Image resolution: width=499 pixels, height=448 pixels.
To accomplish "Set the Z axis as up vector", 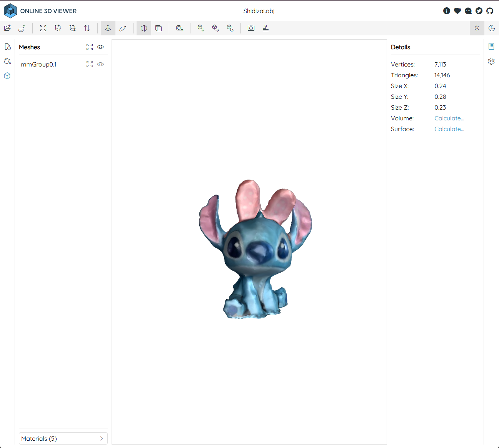I will tap(72, 28).
